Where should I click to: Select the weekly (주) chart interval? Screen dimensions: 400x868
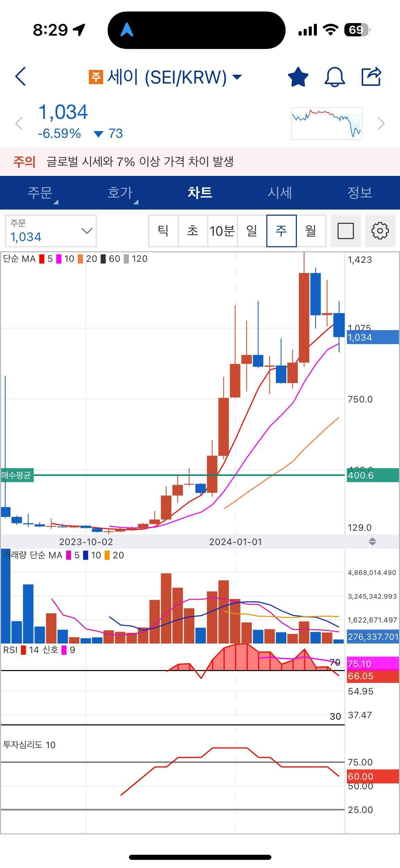point(281,231)
